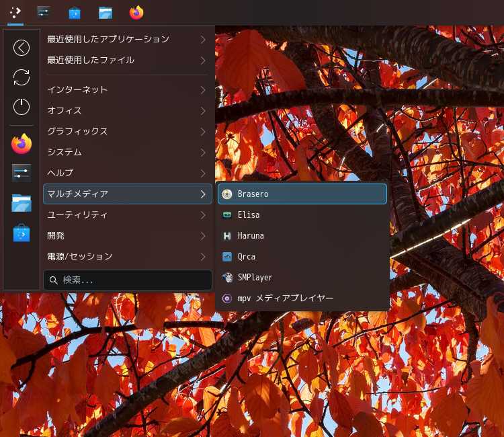Open the インターネット category

(128, 89)
